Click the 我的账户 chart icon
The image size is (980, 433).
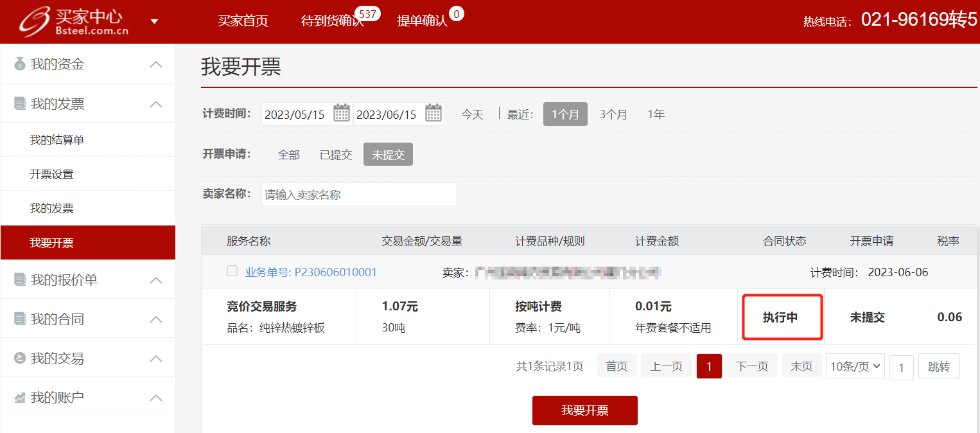[20, 398]
